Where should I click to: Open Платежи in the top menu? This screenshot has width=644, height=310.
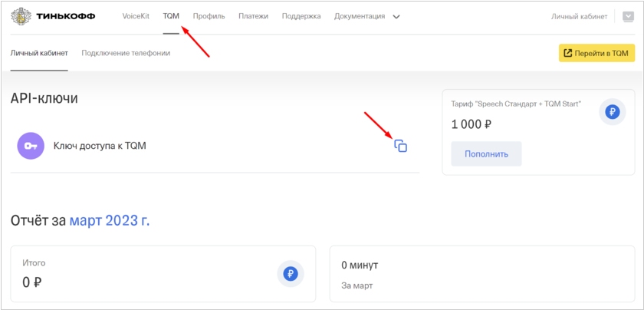254,16
